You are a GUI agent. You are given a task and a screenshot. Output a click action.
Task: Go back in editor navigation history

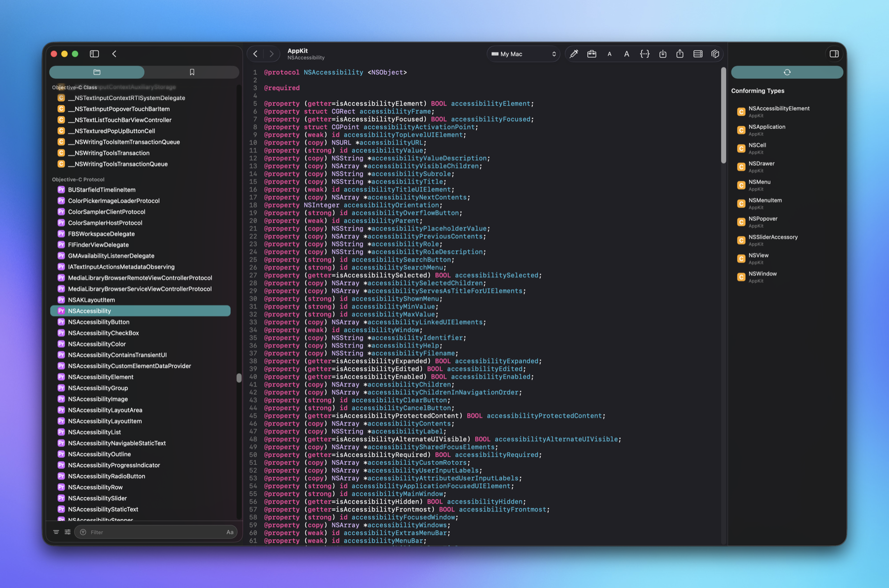[x=255, y=54]
